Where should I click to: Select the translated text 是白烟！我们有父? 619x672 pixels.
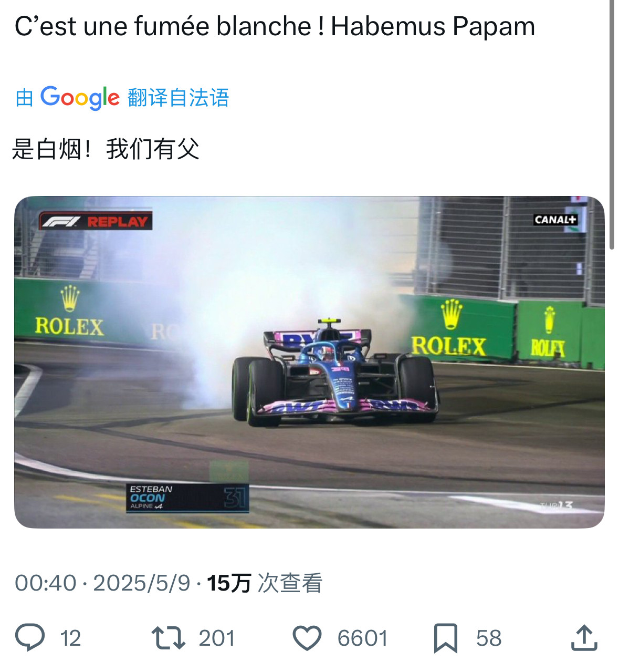(106, 149)
